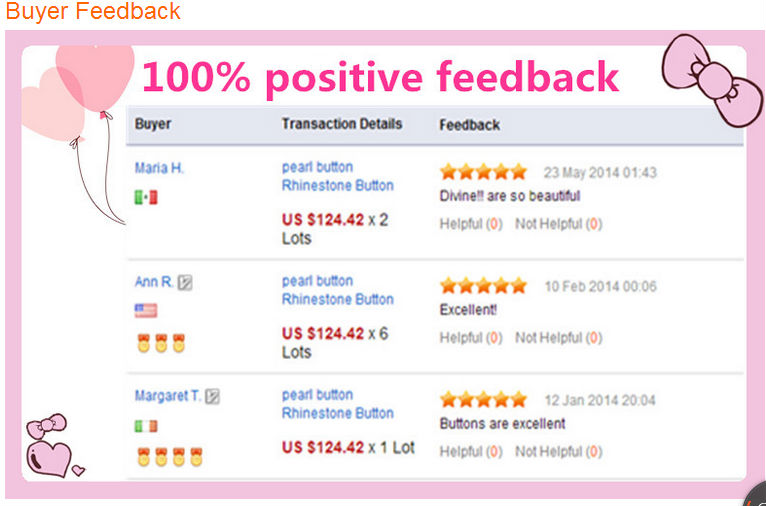Click the US flag under Ann R.
This screenshot has height=506, width=766.
click(146, 311)
